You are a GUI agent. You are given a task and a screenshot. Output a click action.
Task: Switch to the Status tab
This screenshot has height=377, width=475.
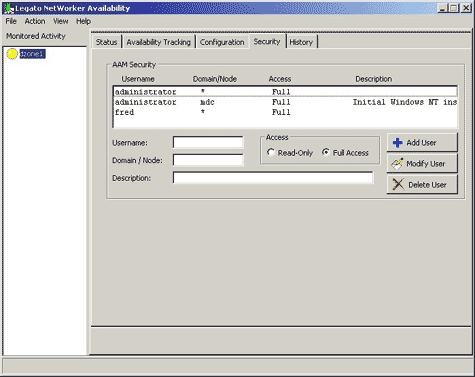click(106, 42)
